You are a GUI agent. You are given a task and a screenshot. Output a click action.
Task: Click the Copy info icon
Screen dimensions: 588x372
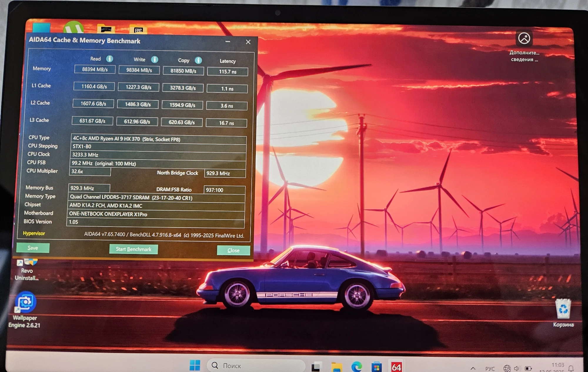point(198,61)
